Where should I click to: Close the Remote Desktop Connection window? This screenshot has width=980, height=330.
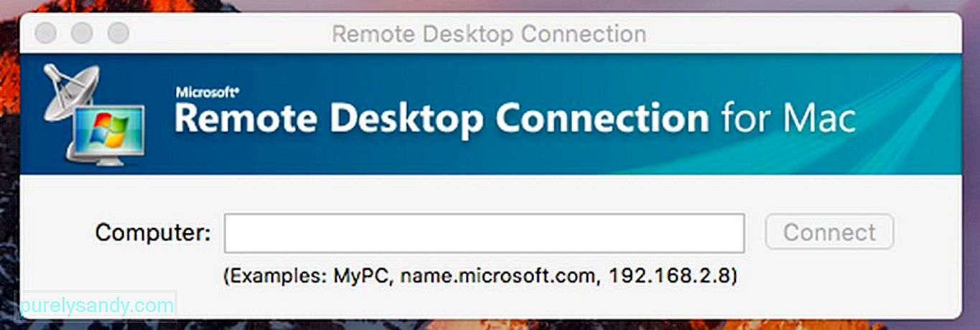point(47,33)
